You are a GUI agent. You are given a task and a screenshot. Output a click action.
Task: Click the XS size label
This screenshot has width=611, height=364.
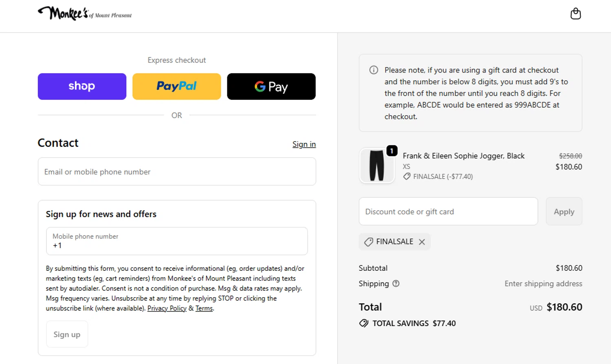tap(407, 167)
